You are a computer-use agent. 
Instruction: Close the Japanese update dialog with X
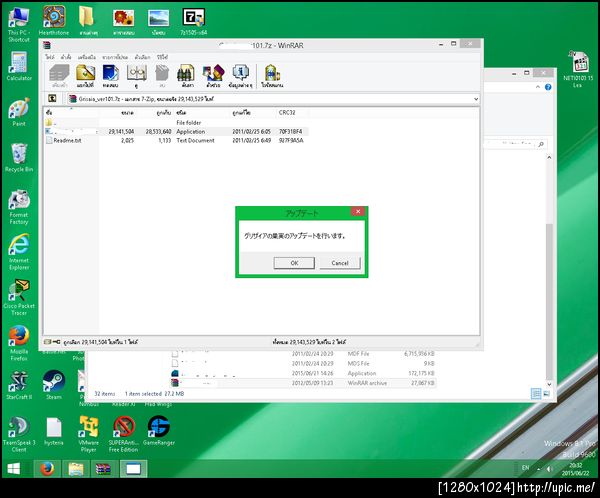tap(358, 211)
